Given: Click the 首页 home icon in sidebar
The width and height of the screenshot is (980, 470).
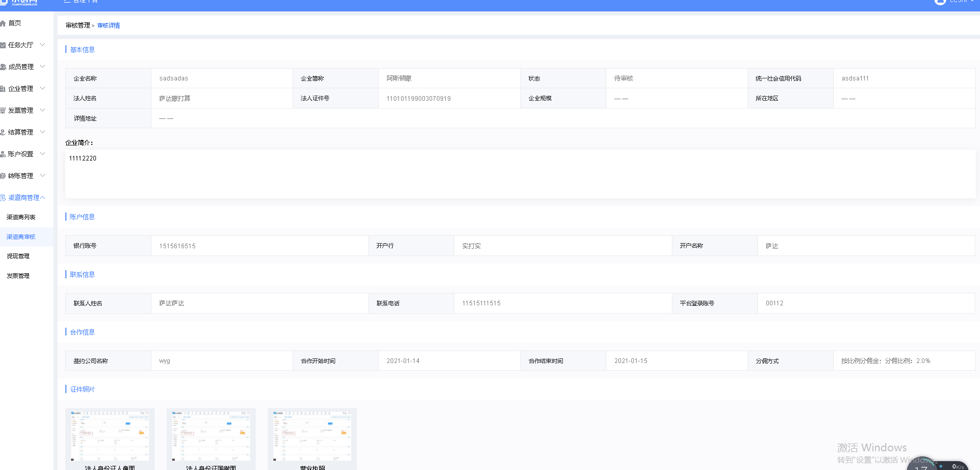Looking at the screenshot, I should 3,23.
